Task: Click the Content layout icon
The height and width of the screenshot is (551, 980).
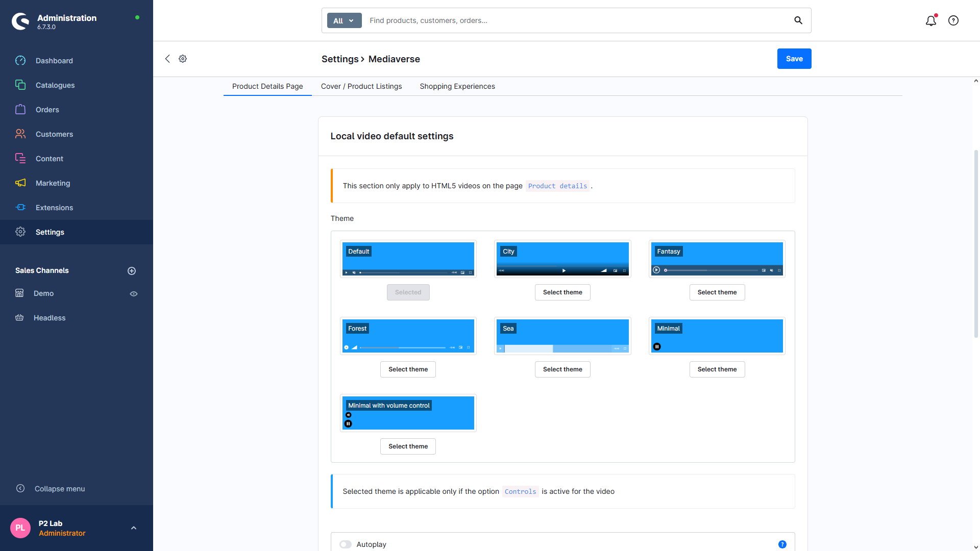Action: (20, 159)
